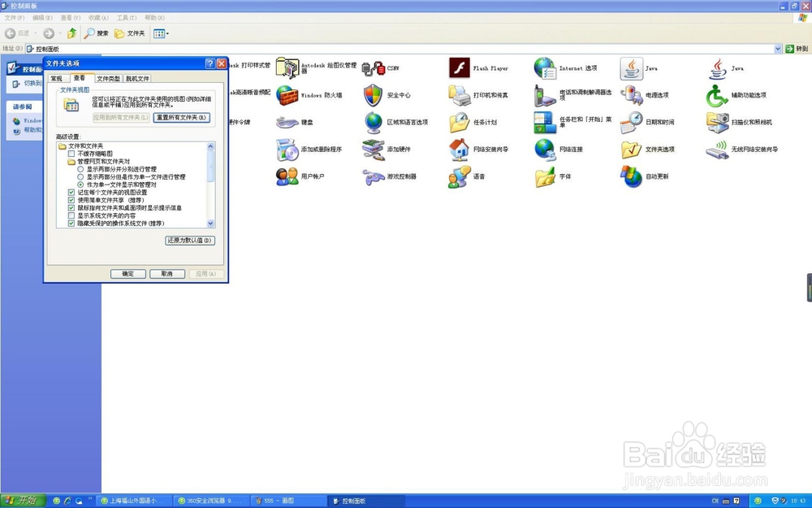
Task: Open the Autodesk 绘图仪管理器 icon
Action: point(287,68)
